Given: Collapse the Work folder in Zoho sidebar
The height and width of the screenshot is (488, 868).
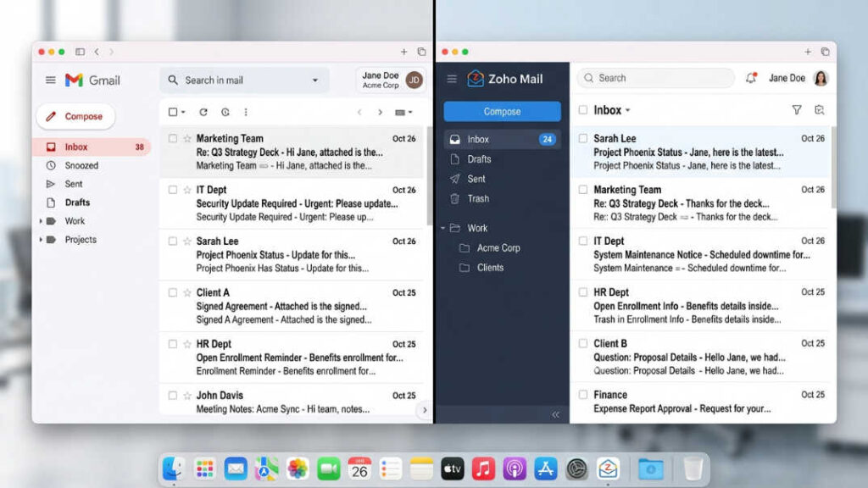Looking at the screenshot, I should [x=442, y=228].
